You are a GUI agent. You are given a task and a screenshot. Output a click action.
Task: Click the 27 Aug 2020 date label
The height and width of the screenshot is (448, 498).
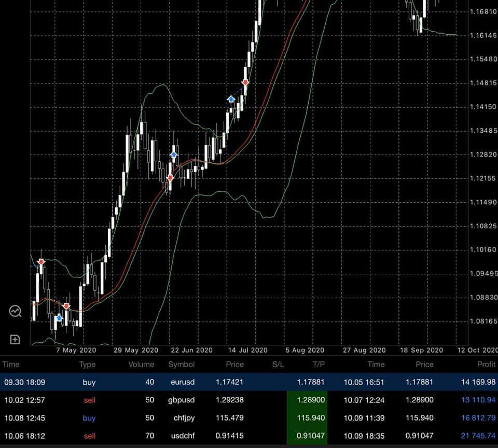tap(364, 350)
